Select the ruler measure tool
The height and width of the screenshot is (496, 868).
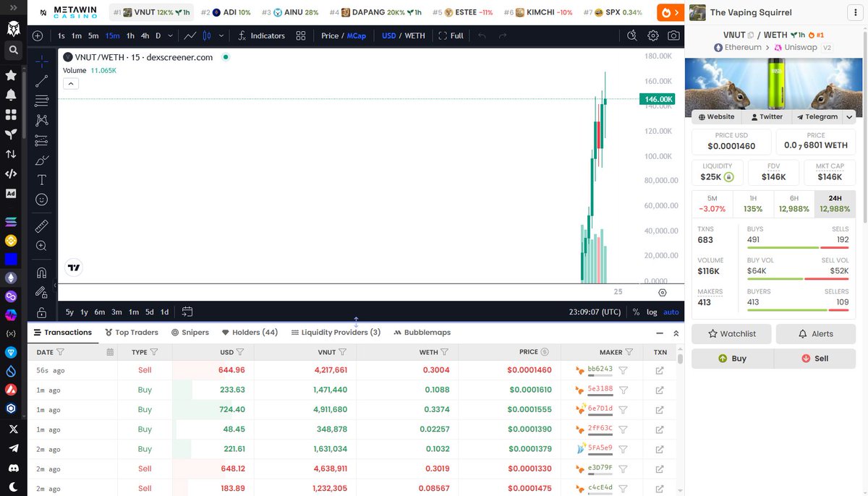(42, 226)
